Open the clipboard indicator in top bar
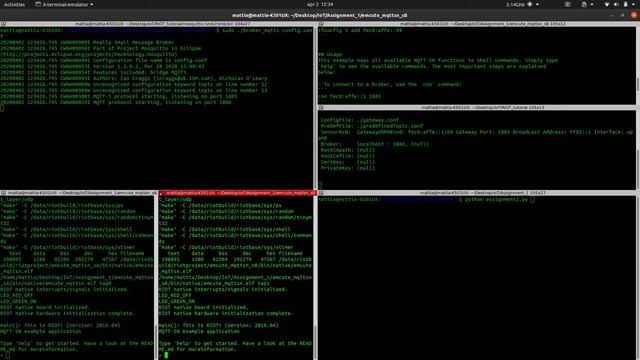640x360 pixels. coord(587,4)
